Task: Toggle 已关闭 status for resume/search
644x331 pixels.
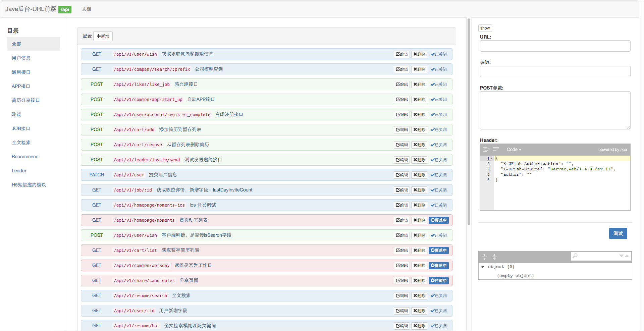Action: point(439,296)
